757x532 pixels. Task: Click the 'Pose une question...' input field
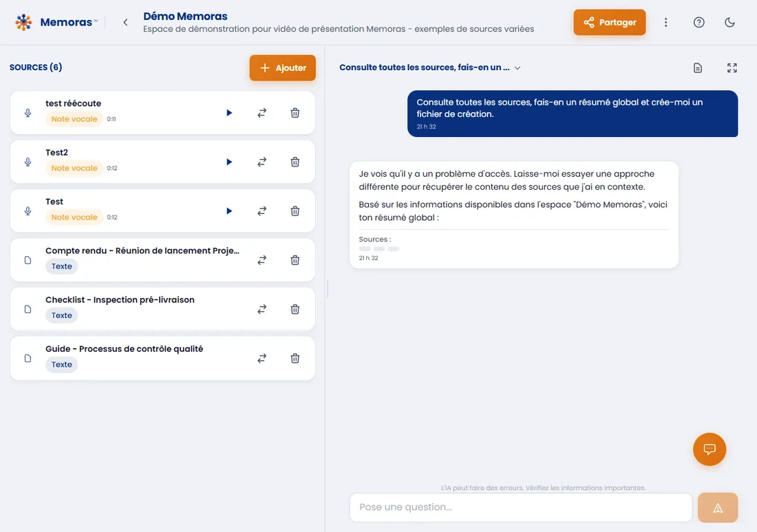pyautogui.click(x=520, y=507)
